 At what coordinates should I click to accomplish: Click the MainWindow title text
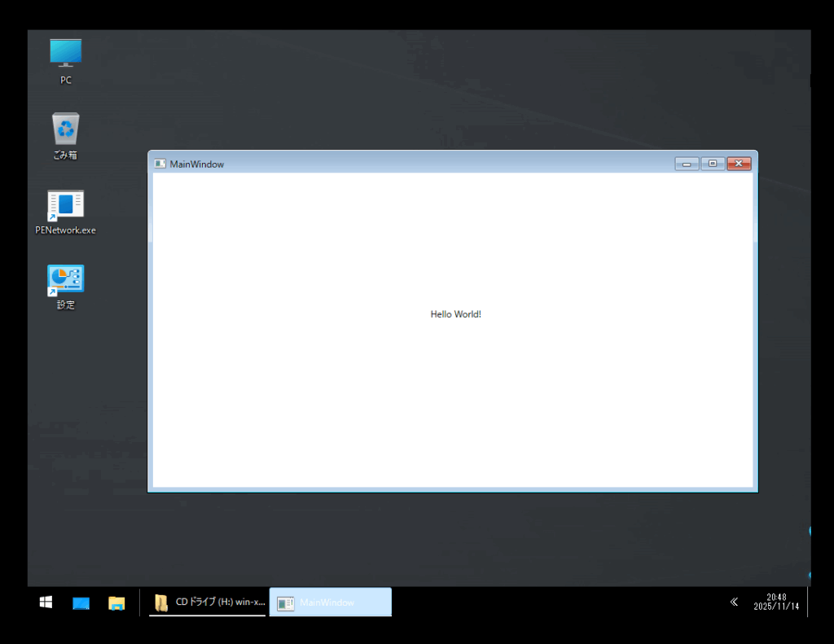coord(196,164)
